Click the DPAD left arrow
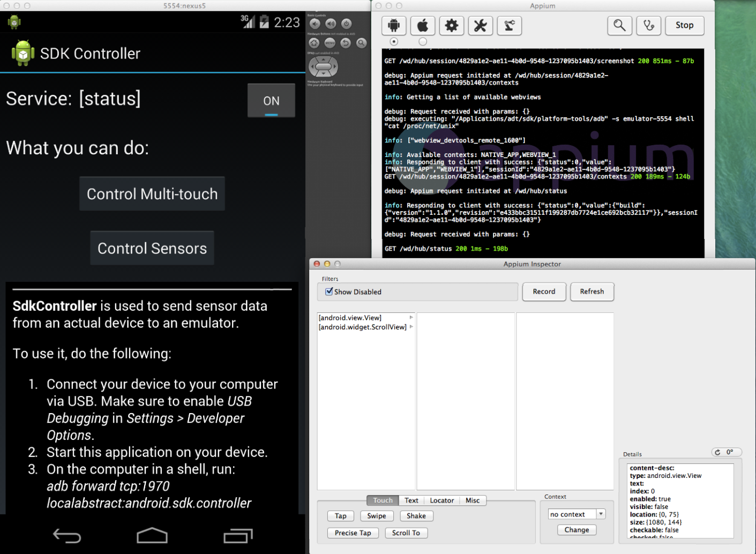756x554 pixels. point(313,67)
